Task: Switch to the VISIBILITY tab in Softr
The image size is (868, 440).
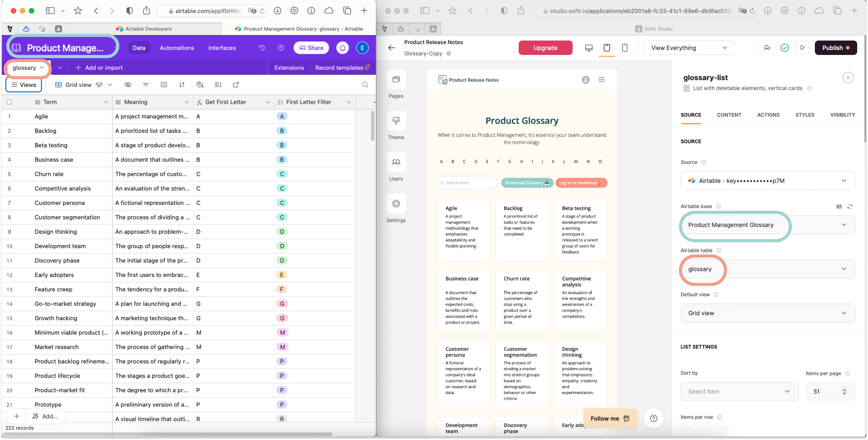Action: tap(842, 115)
